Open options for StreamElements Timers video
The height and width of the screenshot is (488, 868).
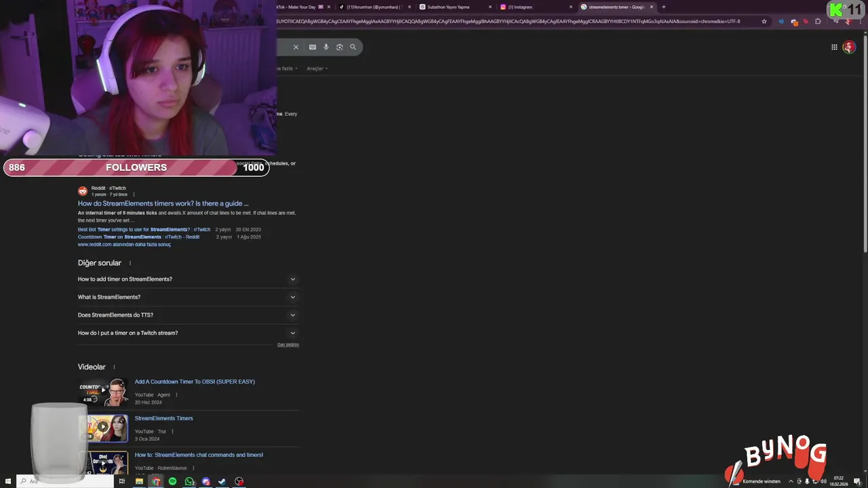tap(172, 432)
